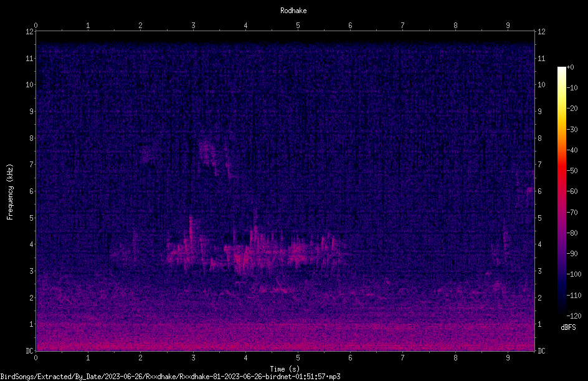This screenshot has height=381, width=588.
Task: Click the "9" tick on the bottom time axis
Action: point(508,358)
